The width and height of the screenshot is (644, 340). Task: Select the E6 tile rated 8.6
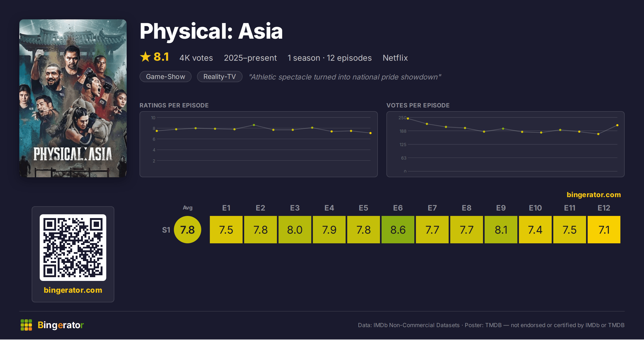pos(398,230)
